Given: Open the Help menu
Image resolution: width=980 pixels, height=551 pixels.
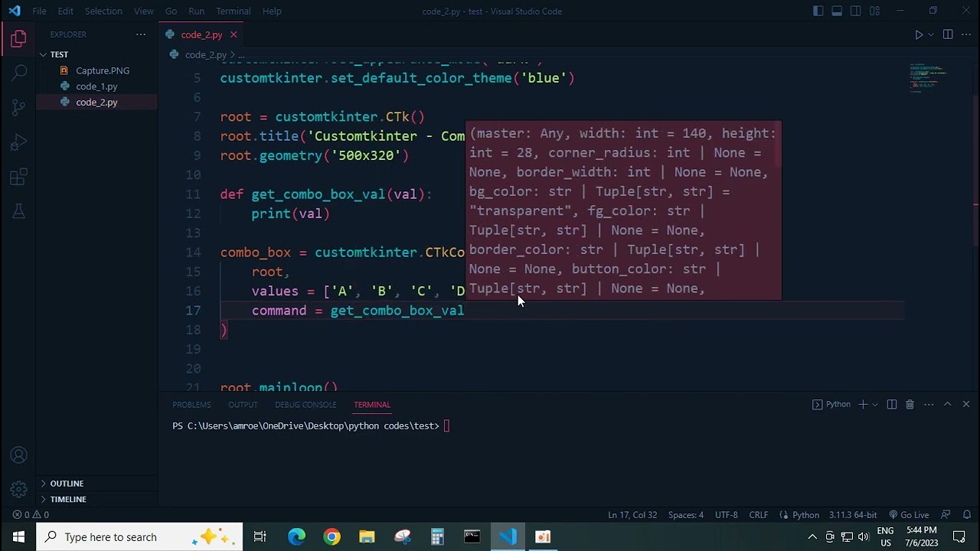Looking at the screenshot, I should 272,11.
